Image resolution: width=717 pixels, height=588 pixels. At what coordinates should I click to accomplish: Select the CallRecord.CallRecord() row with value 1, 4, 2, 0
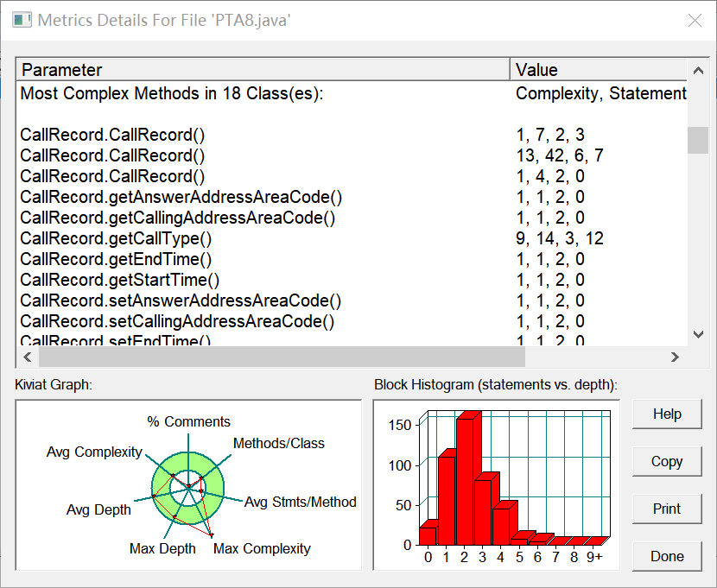[x=352, y=176]
